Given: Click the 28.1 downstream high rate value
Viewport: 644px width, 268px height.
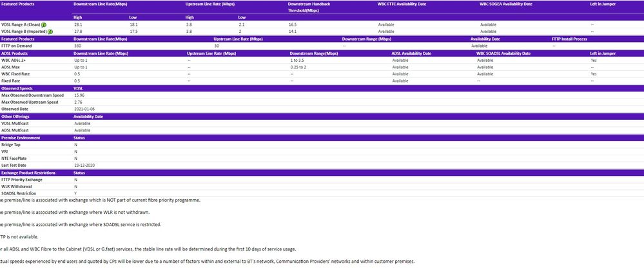Looking at the screenshot, I should coord(78,24).
